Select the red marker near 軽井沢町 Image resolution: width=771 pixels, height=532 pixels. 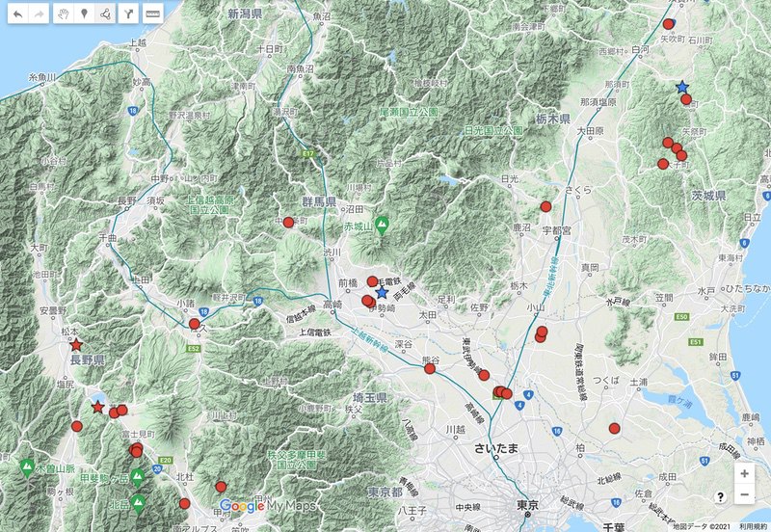195,324
